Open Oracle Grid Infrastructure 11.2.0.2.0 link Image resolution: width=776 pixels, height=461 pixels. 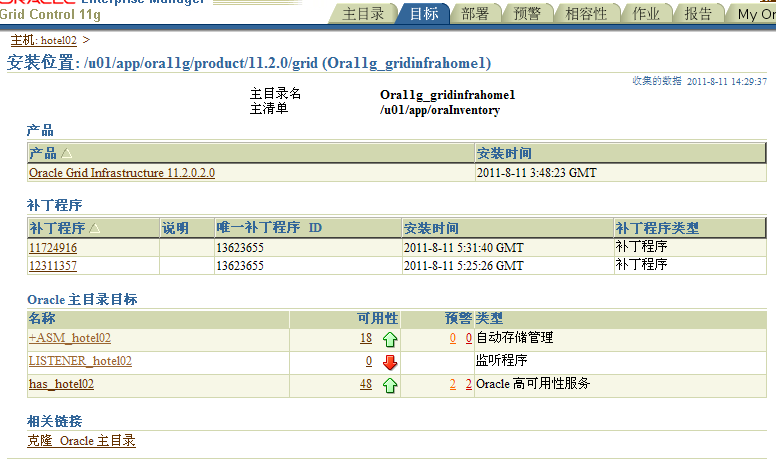coord(122,173)
